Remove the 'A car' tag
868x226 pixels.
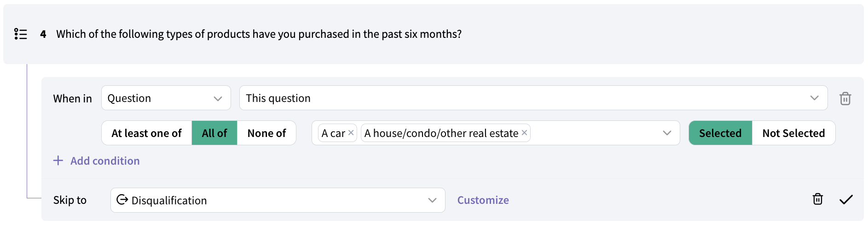coord(351,133)
